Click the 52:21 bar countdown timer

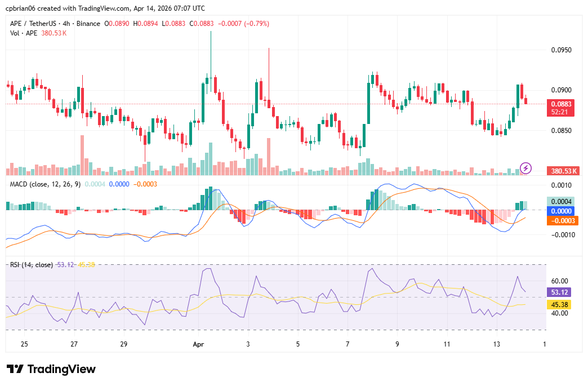561,112
